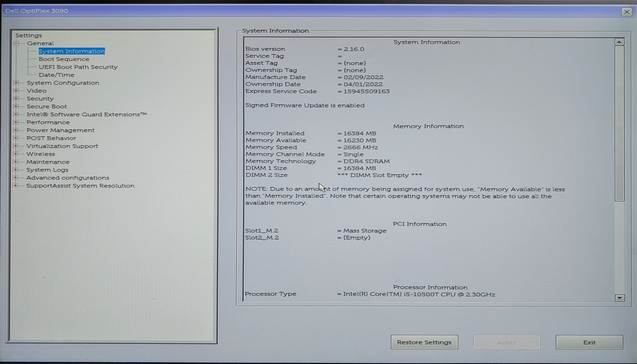Select the System Configuration label
The width and height of the screenshot is (637, 364).
pos(63,83)
